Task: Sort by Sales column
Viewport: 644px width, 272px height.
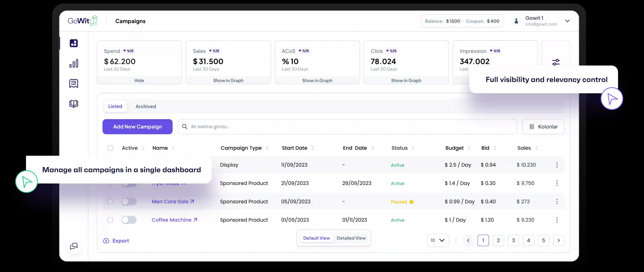Action: coord(536,148)
